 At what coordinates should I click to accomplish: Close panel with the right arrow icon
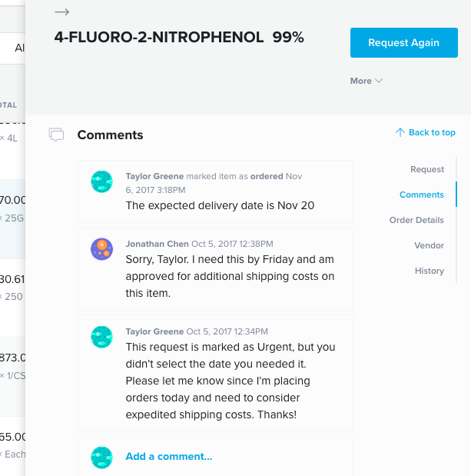62,12
